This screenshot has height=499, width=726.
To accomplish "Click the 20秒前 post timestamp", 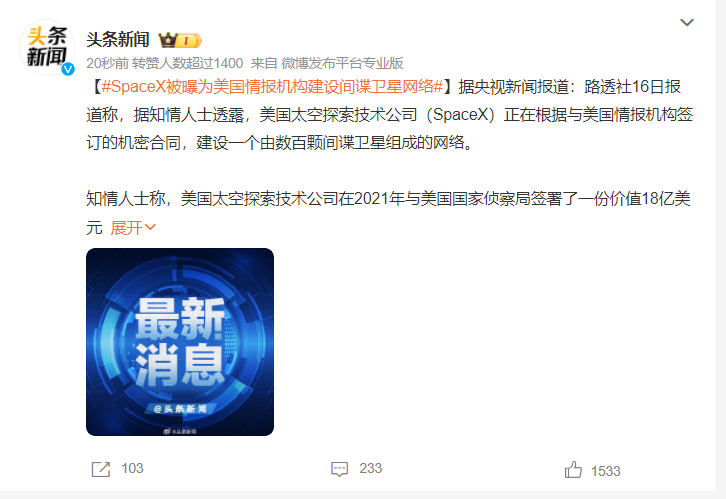I will [107, 63].
